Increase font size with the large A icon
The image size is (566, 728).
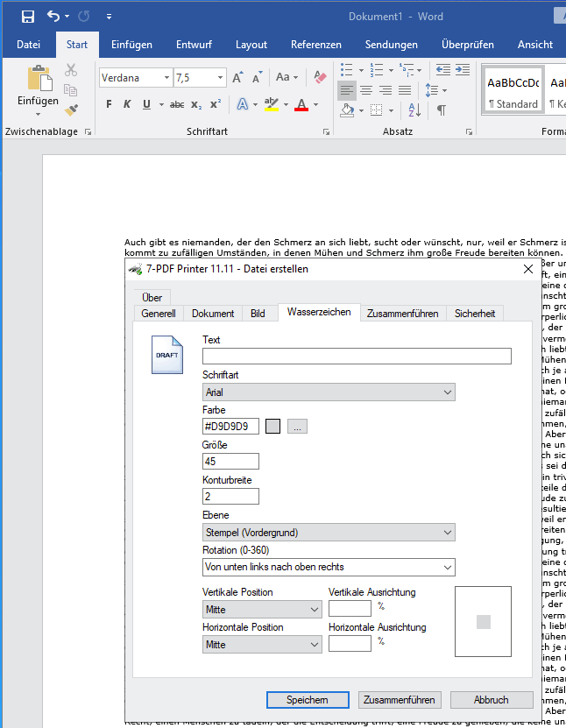coord(237,78)
